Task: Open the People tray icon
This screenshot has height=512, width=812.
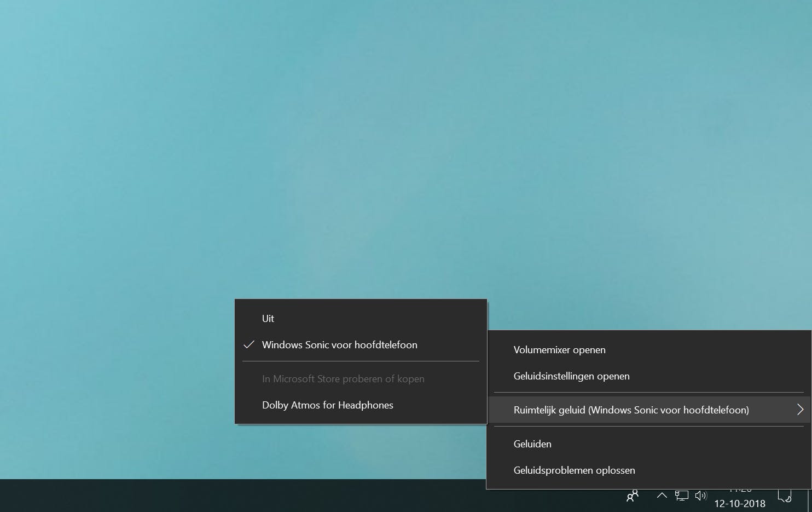Action: [632, 496]
